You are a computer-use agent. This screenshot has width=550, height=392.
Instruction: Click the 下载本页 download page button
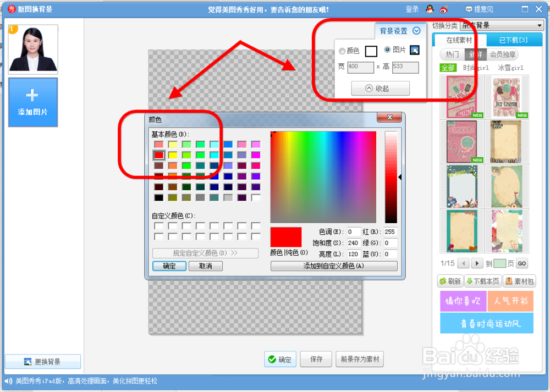(x=483, y=281)
